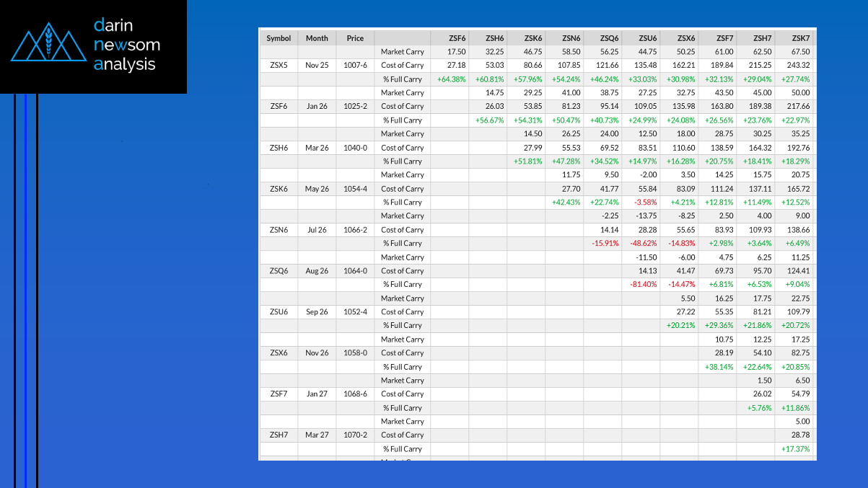Image resolution: width=868 pixels, height=488 pixels.
Task: Click the -81.40% full carry value
Action: tap(642, 285)
